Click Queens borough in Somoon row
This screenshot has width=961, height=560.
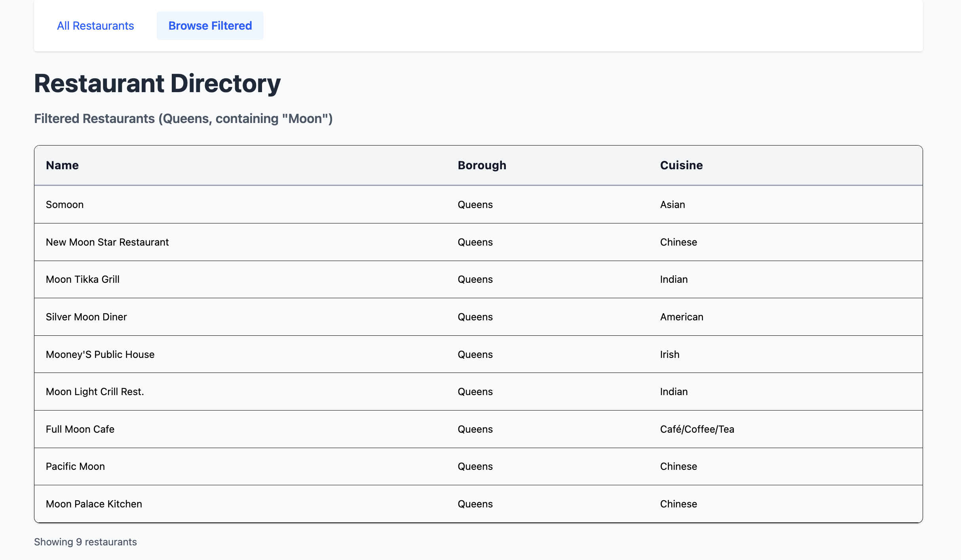475,204
